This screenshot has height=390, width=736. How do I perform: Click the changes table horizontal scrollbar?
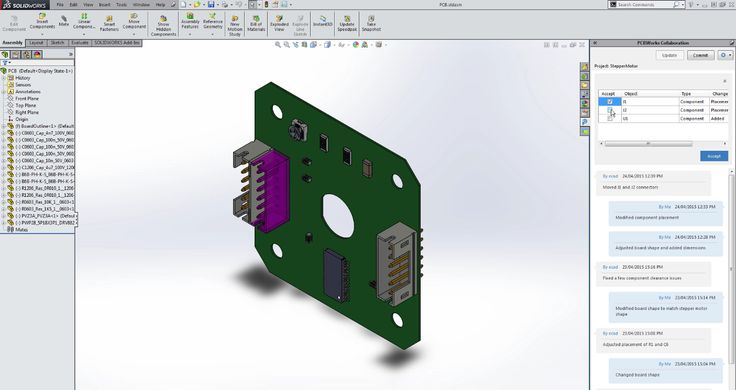click(648, 144)
